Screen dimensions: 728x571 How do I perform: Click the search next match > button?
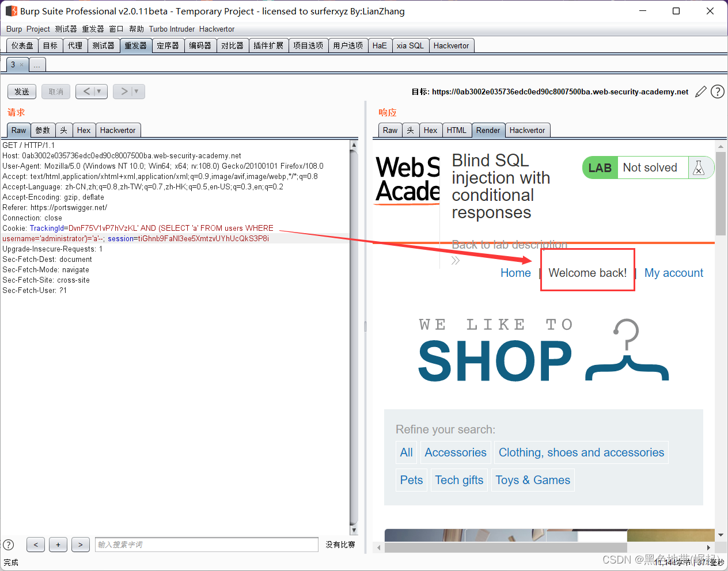pos(81,545)
